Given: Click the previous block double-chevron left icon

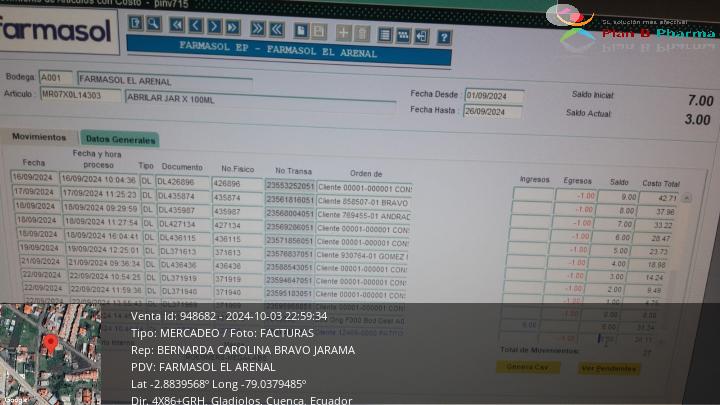Looking at the screenshot, I should point(276,29).
